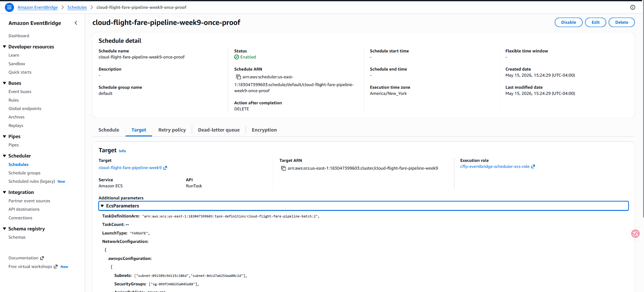This screenshot has width=644, height=292.
Task: Open the cffp-eventbridge-scheduler-ecs-role link
Action: pos(495,167)
